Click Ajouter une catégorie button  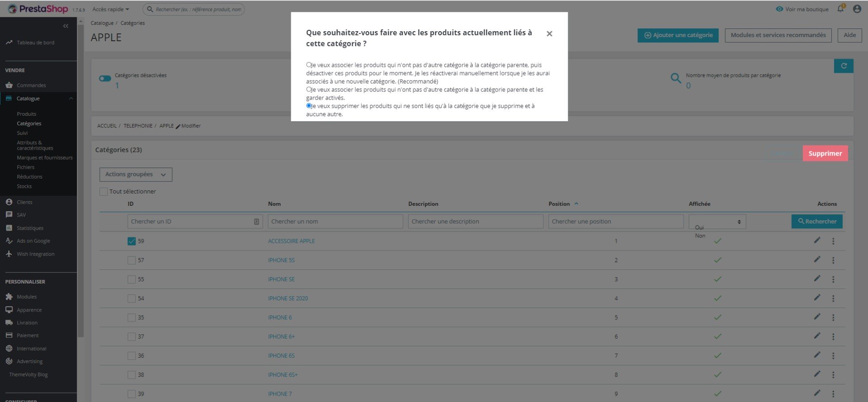click(x=678, y=35)
